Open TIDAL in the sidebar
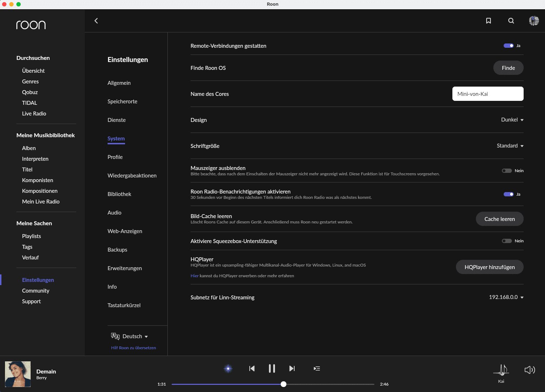545x392 pixels. click(x=30, y=103)
